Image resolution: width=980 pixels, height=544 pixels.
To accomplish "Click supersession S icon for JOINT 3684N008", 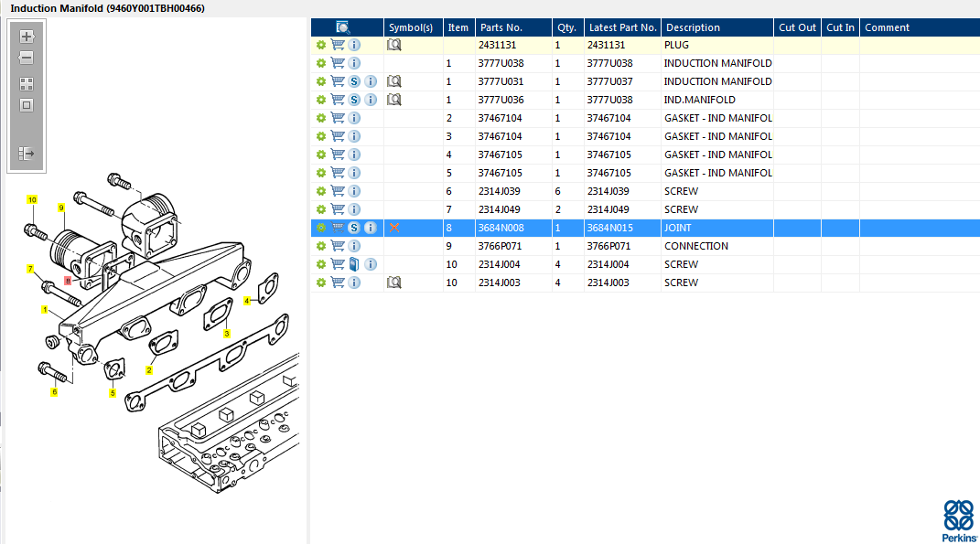I will (354, 228).
